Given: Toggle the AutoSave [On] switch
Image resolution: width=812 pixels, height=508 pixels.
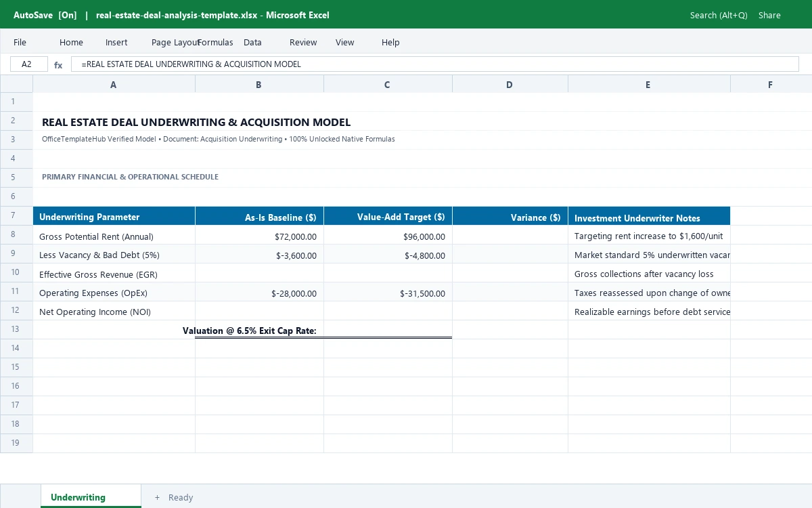Looking at the screenshot, I should point(45,15).
